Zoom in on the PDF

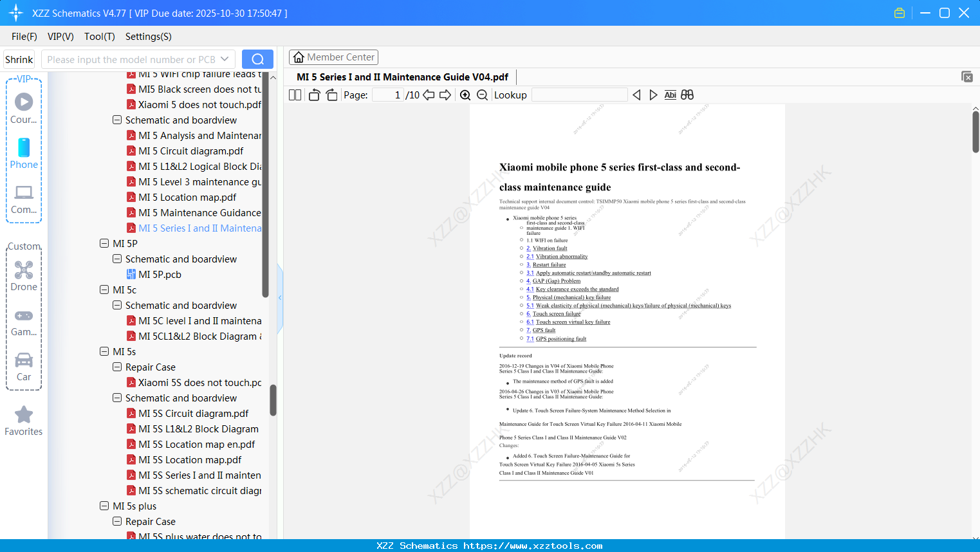coord(465,95)
